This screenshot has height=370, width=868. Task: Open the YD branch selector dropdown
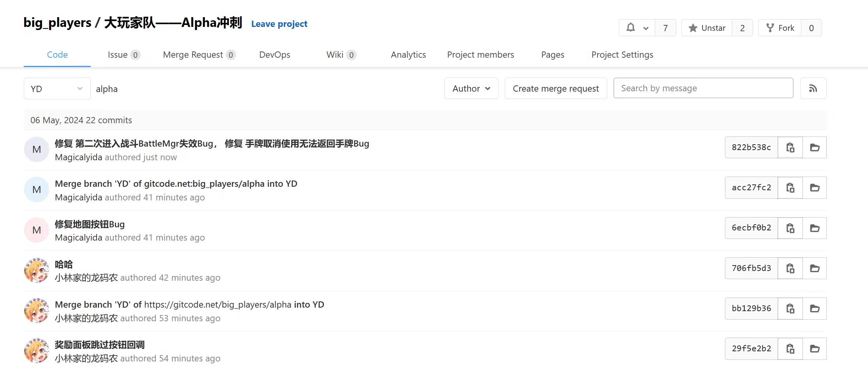pyautogui.click(x=57, y=89)
